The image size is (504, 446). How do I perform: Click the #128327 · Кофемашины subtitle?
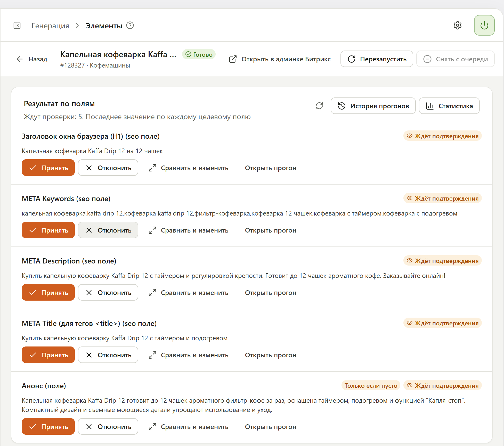click(x=95, y=65)
